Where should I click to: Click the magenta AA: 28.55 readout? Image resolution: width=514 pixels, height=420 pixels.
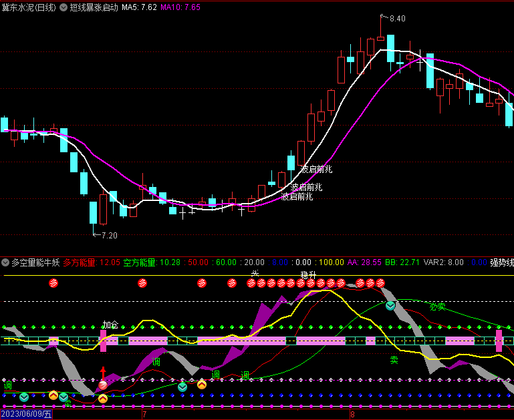pos(364,262)
